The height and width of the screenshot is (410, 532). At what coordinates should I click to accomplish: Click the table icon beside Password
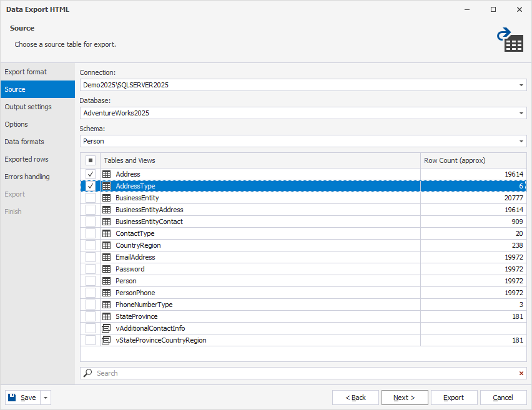[x=107, y=269]
